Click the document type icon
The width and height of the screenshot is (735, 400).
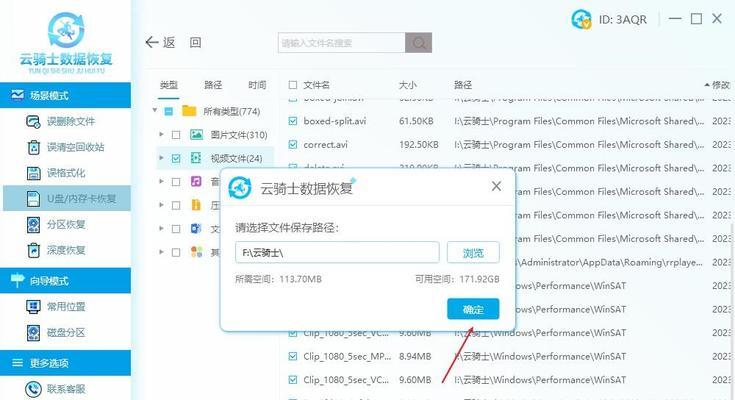click(196, 229)
